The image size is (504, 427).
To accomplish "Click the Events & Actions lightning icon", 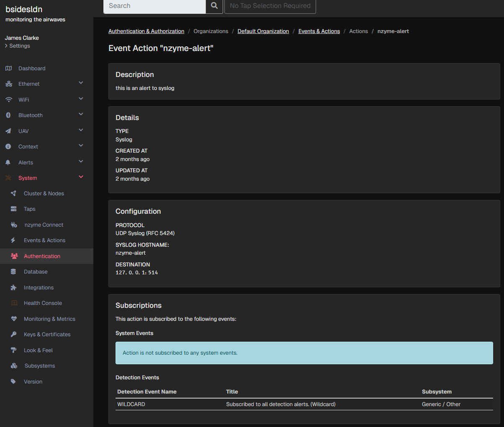I will [13, 240].
